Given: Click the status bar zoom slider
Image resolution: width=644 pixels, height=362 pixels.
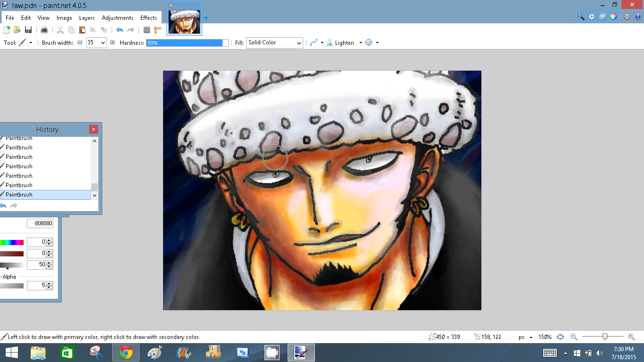Looking at the screenshot, I should point(603,337).
